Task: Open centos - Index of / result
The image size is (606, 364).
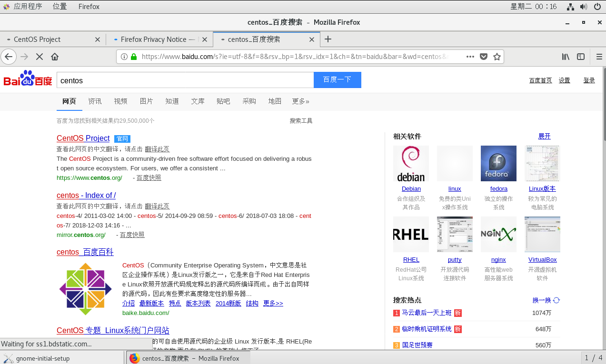Action: pyautogui.click(x=86, y=195)
